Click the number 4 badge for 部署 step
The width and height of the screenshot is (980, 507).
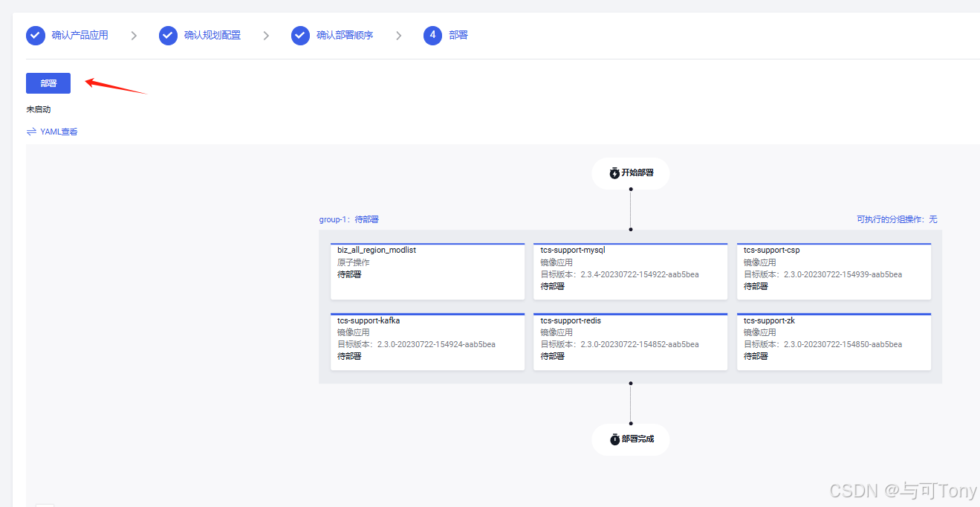click(432, 35)
